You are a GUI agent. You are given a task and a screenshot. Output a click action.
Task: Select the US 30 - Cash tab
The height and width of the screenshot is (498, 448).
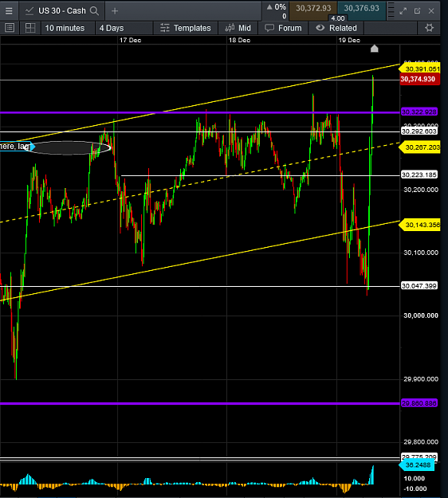[62, 11]
